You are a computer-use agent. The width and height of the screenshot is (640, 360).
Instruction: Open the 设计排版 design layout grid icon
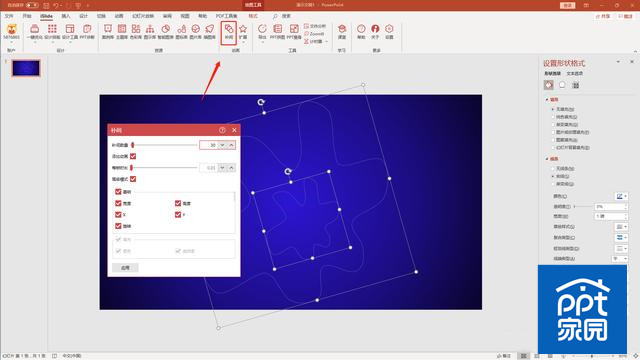[52, 32]
